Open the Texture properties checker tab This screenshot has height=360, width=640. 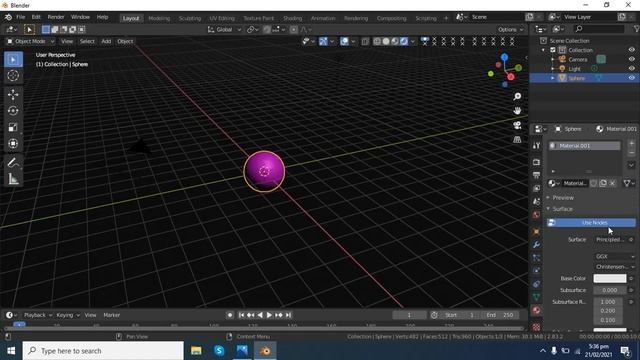536,327
